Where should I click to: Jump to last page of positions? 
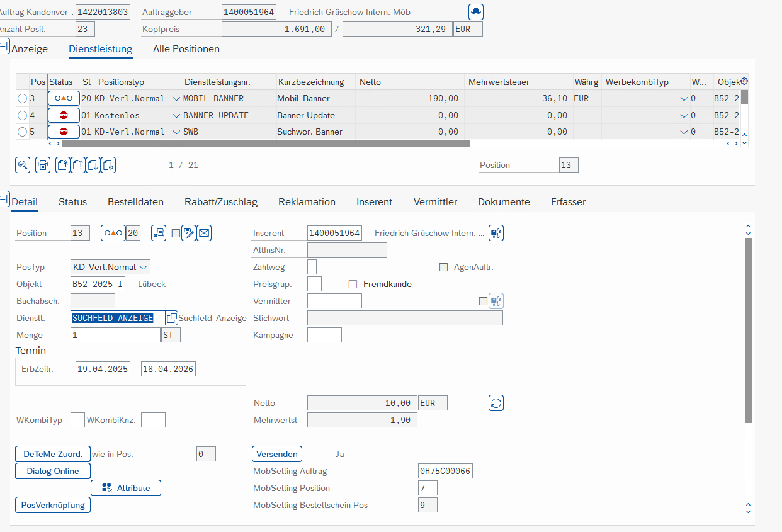point(108,165)
